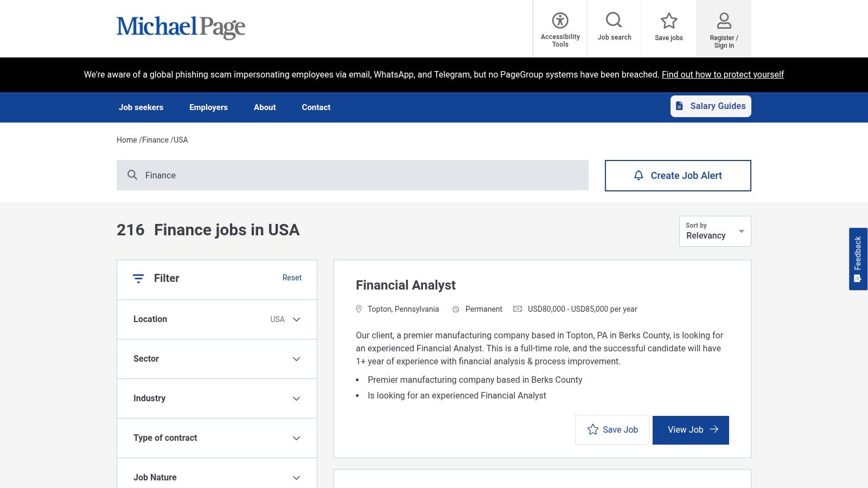Click the View Job button
868x488 pixels.
coord(691,430)
